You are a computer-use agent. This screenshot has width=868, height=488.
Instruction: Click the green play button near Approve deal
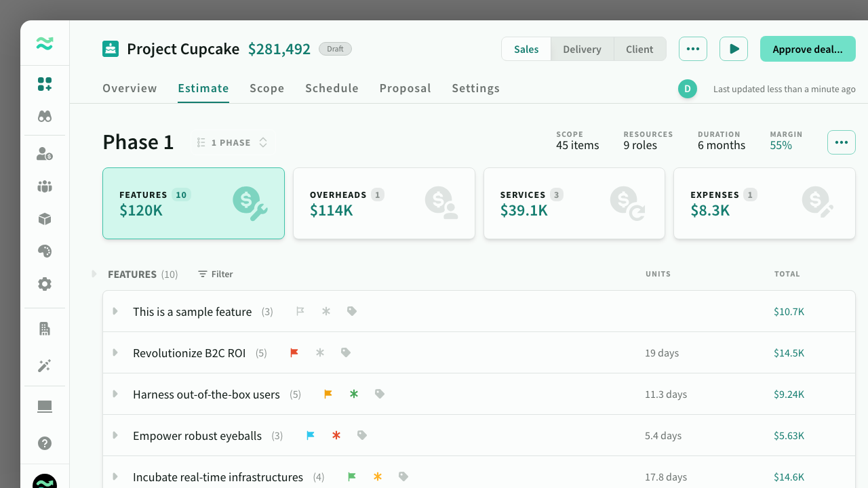(x=733, y=49)
